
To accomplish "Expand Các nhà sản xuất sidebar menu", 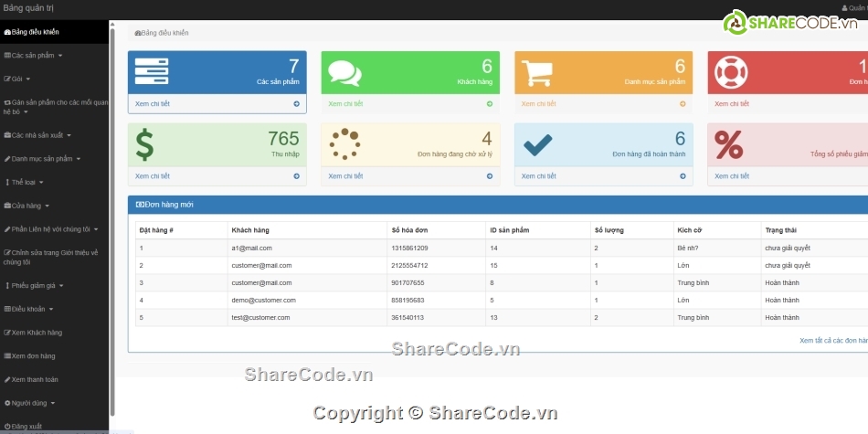I will coord(54,135).
